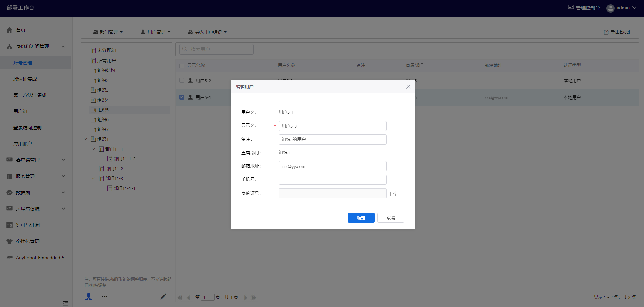Click the empty 手机号 input field
The height and width of the screenshot is (307, 644).
[x=333, y=180]
